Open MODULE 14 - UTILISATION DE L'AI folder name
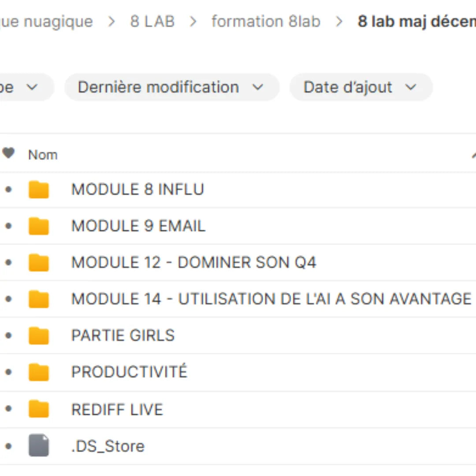The height and width of the screenshot is (476, 476). (271, 299)
